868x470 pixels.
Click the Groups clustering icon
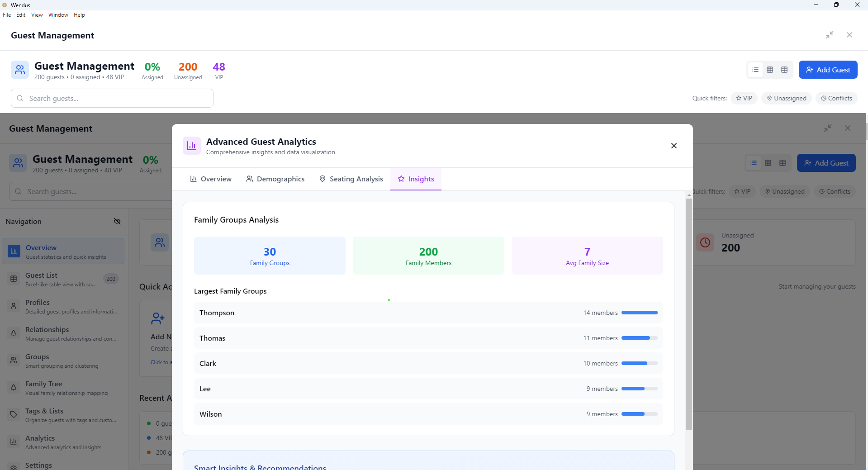pos(13,360)
